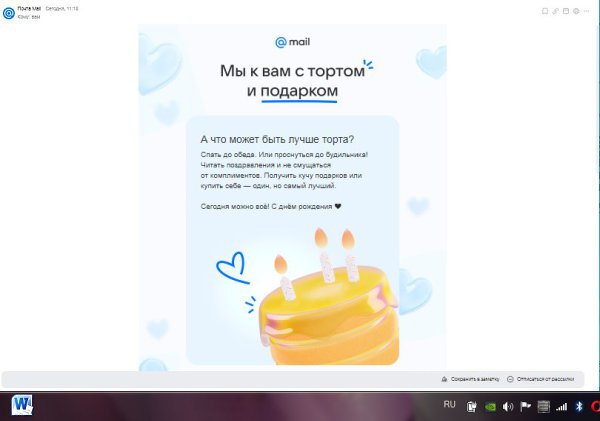Screen dimensions: 600x421
Task: Click the network signal tray icon
Action: point(561,406)
